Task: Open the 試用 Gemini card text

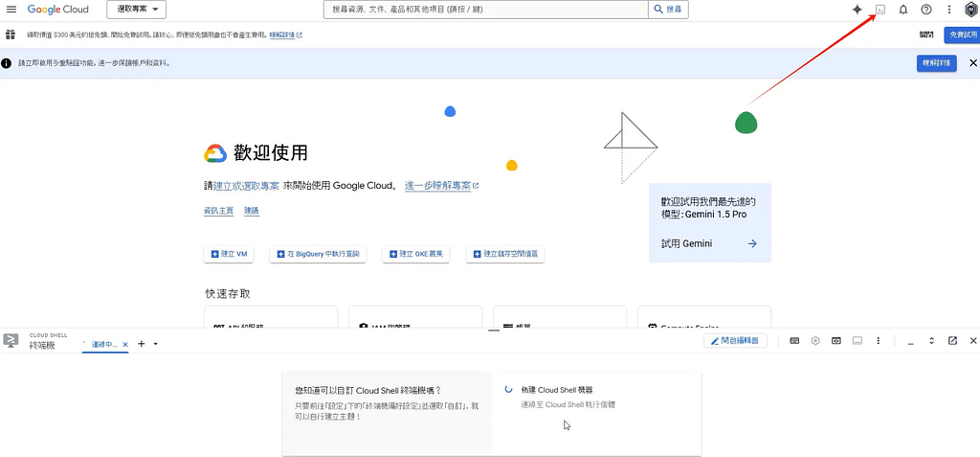Action: coord(686,243)
